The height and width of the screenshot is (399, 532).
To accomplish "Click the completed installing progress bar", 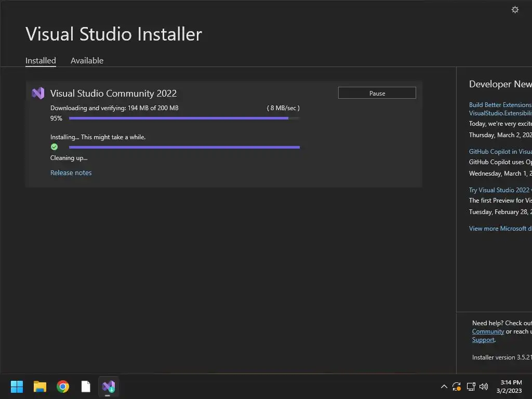I will coord(184,147).
